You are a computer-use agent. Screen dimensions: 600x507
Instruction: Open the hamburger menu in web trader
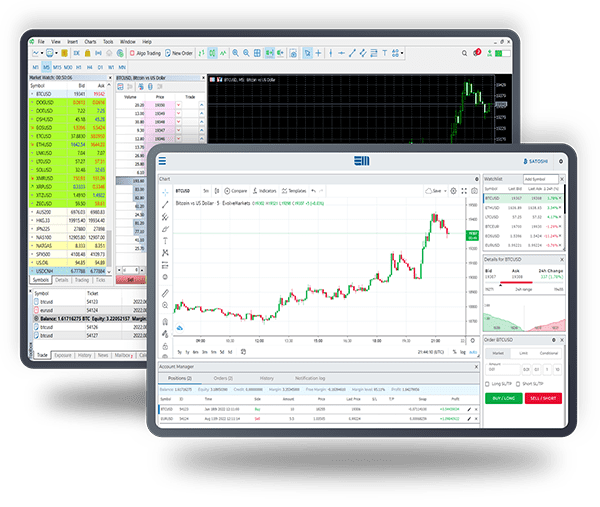[162, 159]
